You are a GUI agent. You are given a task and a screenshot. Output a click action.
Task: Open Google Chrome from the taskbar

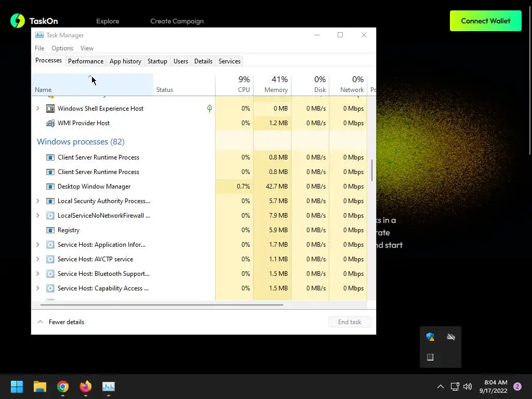(x=63, y=387)
